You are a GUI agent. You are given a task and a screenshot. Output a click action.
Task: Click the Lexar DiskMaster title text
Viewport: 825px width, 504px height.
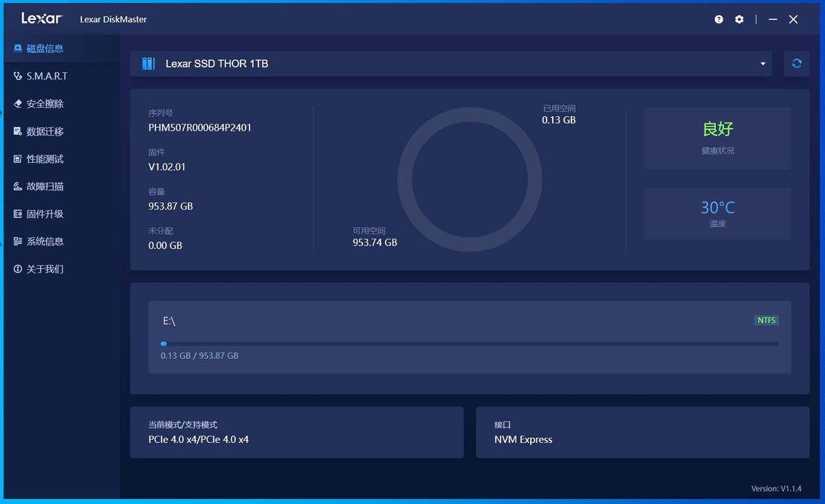pos(113,19)
